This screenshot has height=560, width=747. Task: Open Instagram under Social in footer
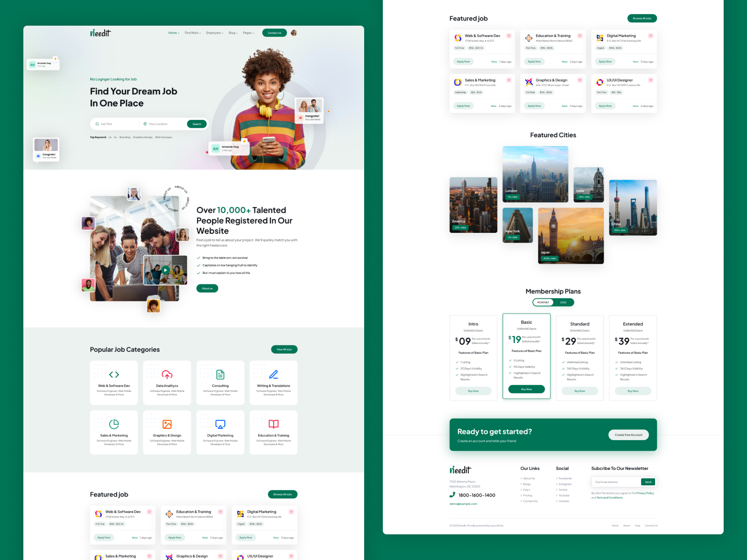(x=565, y=484)
